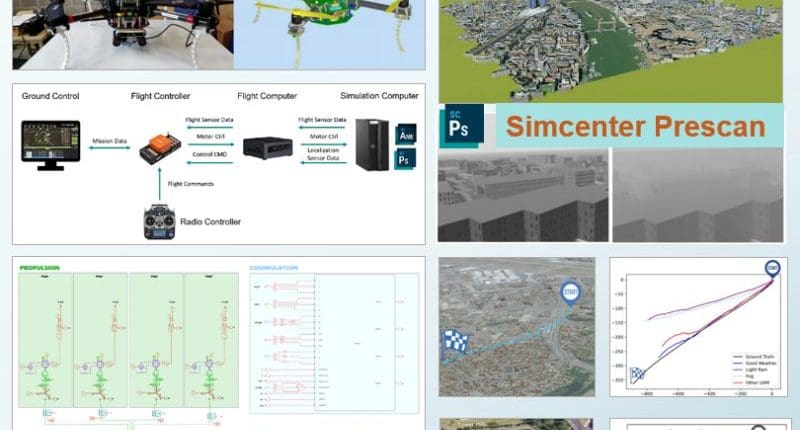Viewport: 800px width, 430px height.
Task: Click the Ground Control monitor icon
Action: click(x=51, y=145)
